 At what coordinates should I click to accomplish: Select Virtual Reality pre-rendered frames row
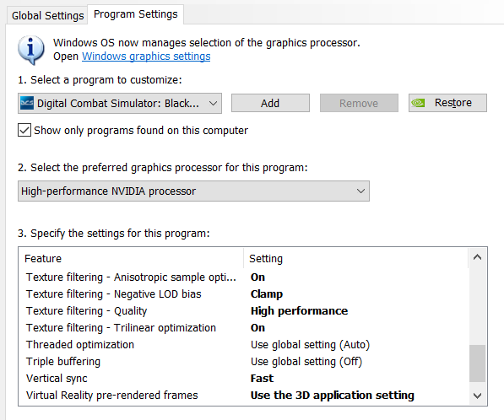point(243,396)
